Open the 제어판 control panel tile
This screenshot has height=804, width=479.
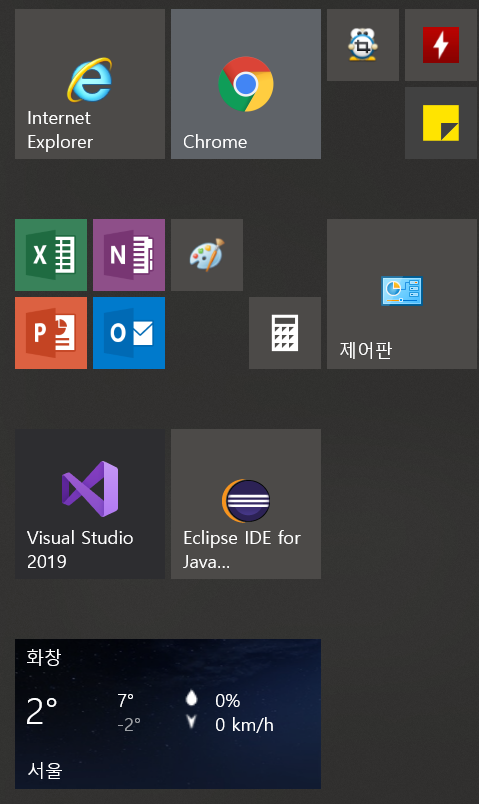[x=402, y=294]
